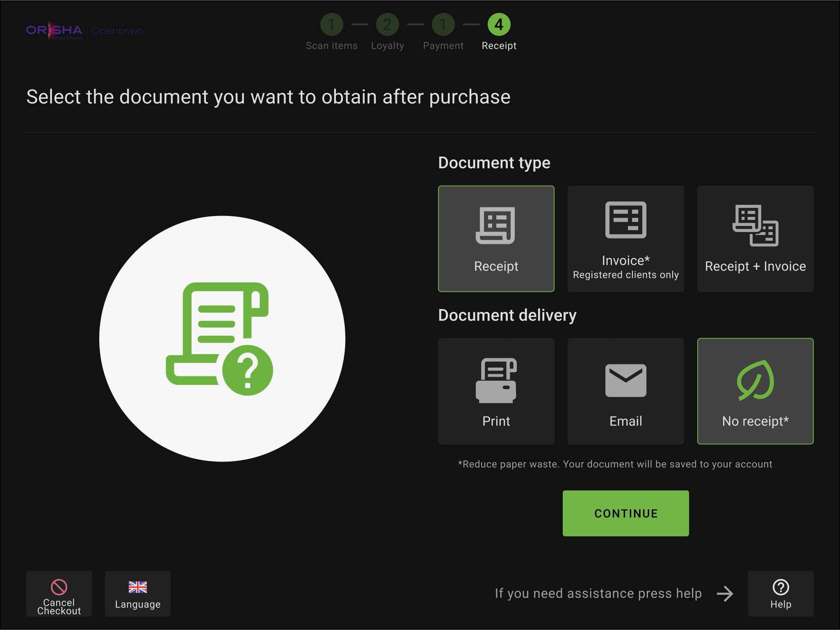The image size is (840, 630).
Task: Click the large receipt question illustration
Action: pos(222,339)
